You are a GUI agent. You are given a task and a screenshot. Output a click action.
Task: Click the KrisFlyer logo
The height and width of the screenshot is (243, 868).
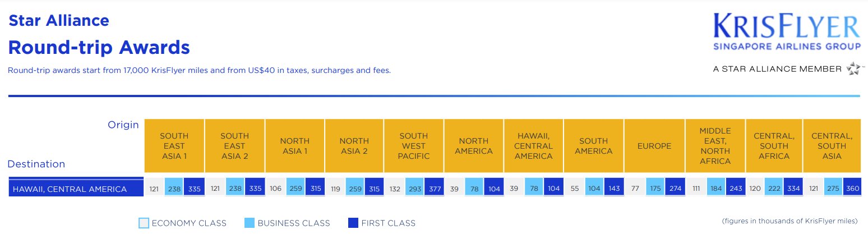tap(787, 33)
